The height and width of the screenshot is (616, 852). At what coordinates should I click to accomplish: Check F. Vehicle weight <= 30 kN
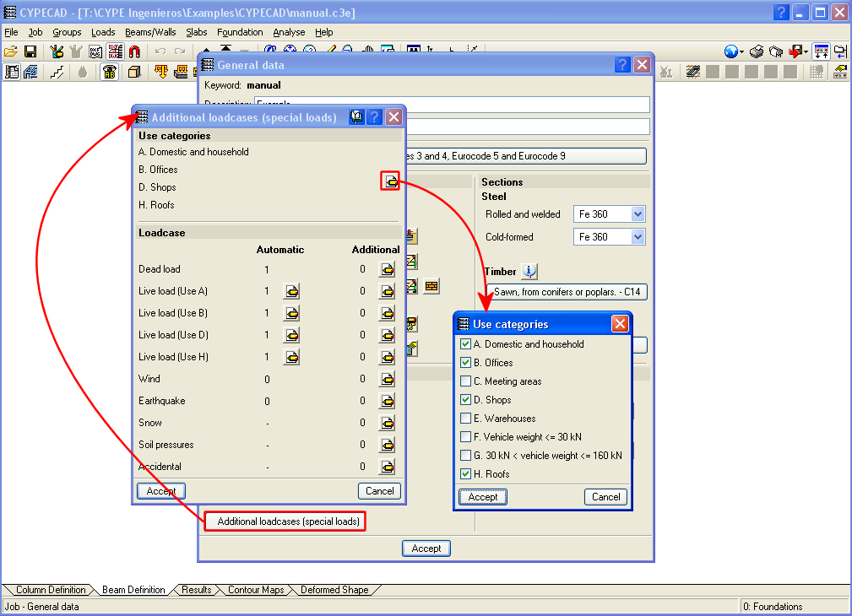pos(465,437)
